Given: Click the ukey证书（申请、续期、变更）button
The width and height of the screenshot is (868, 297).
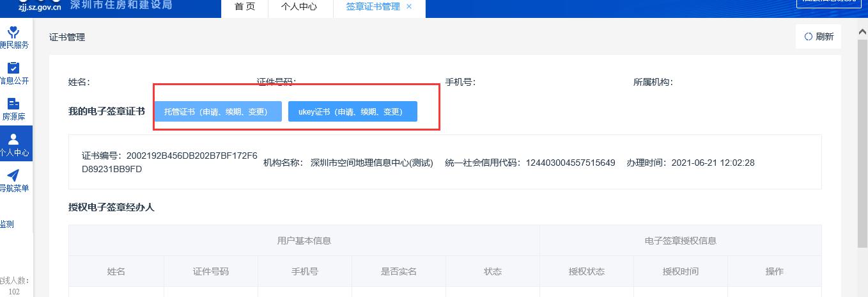Looking at the screenshot, I should coord(353,111).
